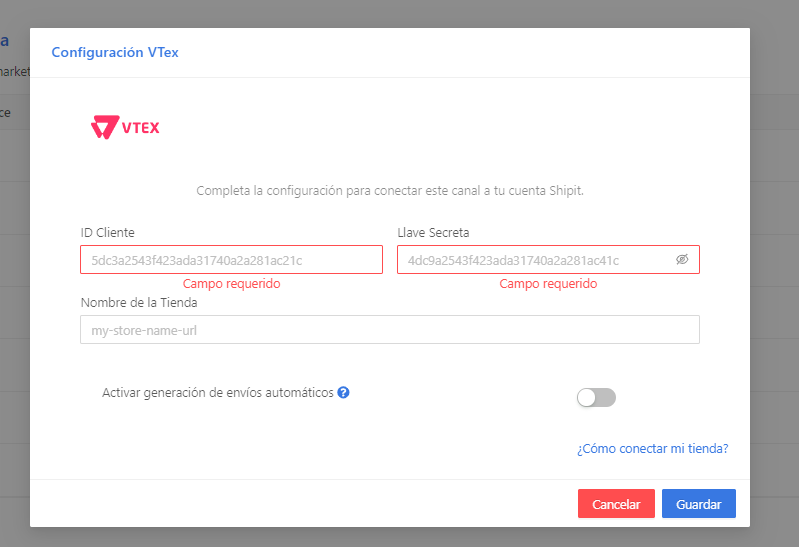The width and height of the screenshot is (799, 547).
Task: Open the ¿Cómo conectar mi tienda? link
Action: [653, 449]
